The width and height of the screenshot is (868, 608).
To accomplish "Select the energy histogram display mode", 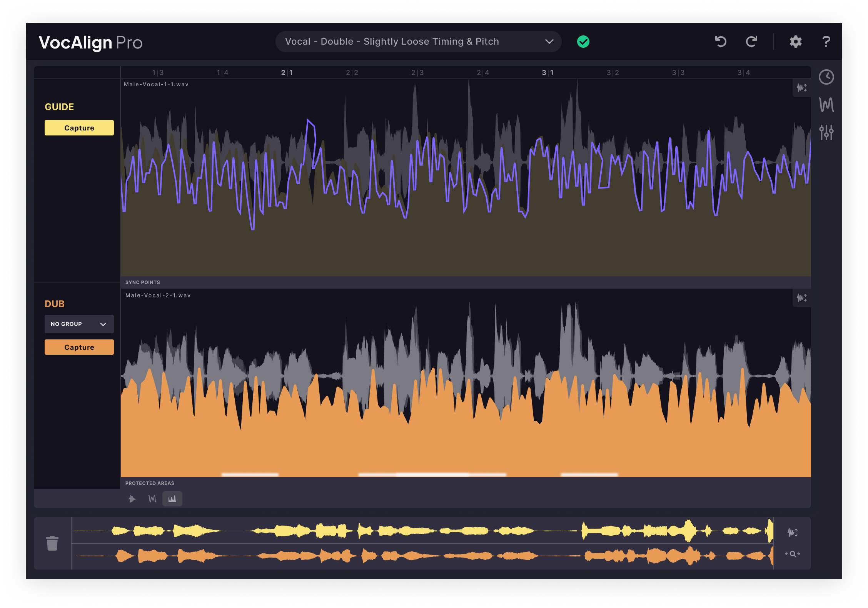I will click(172, 498).
